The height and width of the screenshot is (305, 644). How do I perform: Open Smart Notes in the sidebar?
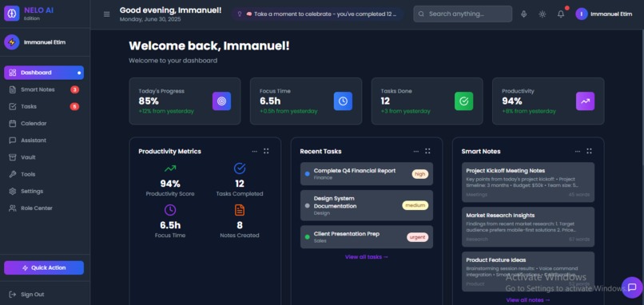44,89
